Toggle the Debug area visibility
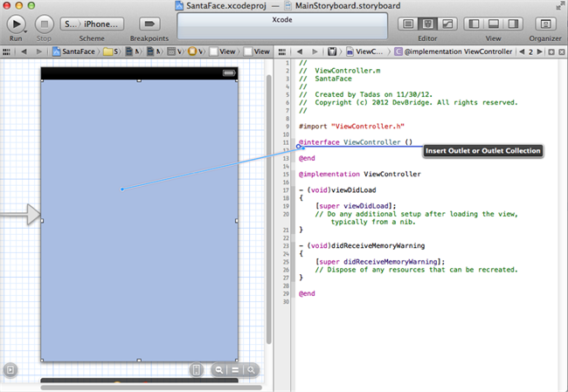This screenshot has height=392, width=568. pyautogui.click(x=494, y=24)
